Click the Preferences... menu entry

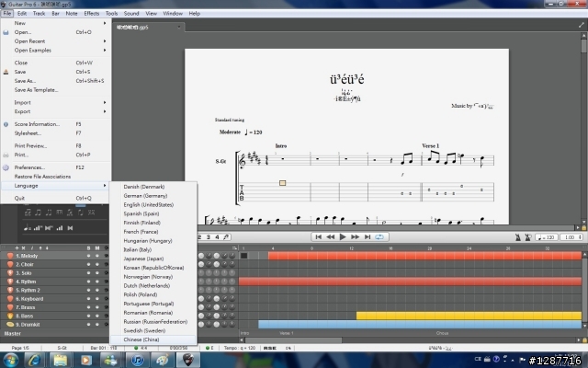(x=29, y=167)
